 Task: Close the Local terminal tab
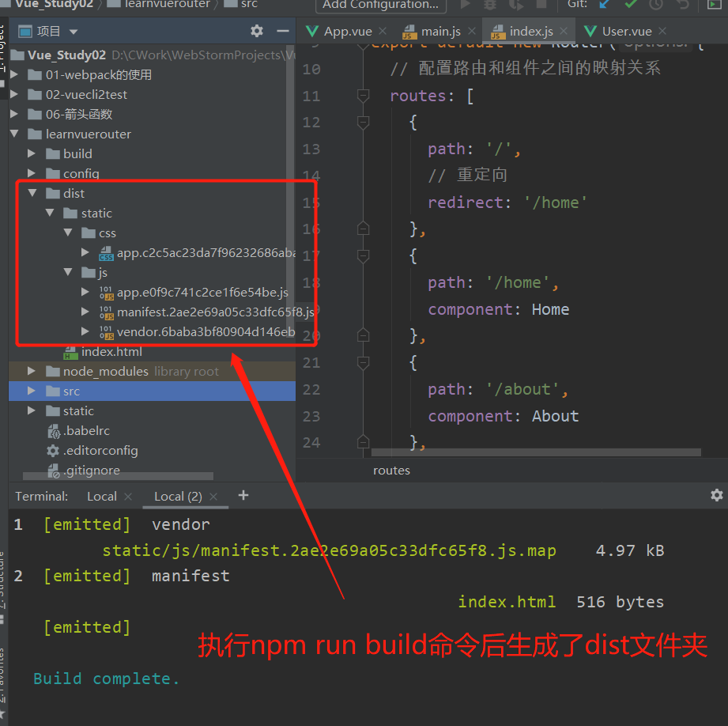(x=128, y=497)
